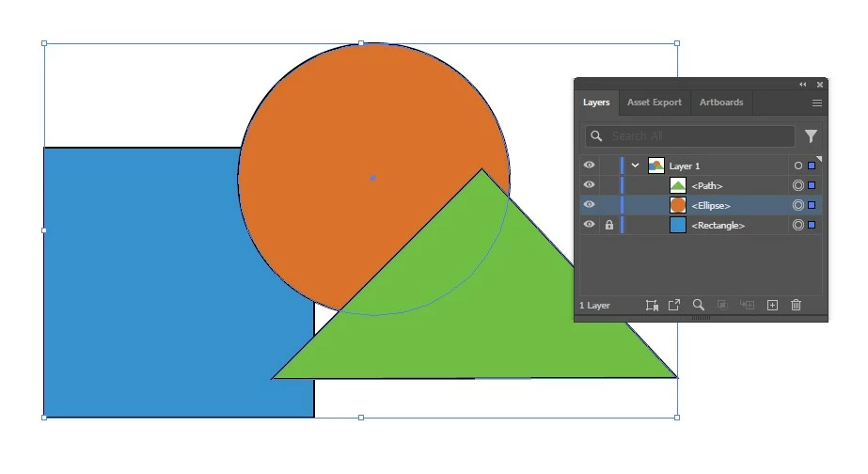This screenshot has height=474, width=868.
Task: Hide the Ellipse sublayer
Action: click(589, 205)
